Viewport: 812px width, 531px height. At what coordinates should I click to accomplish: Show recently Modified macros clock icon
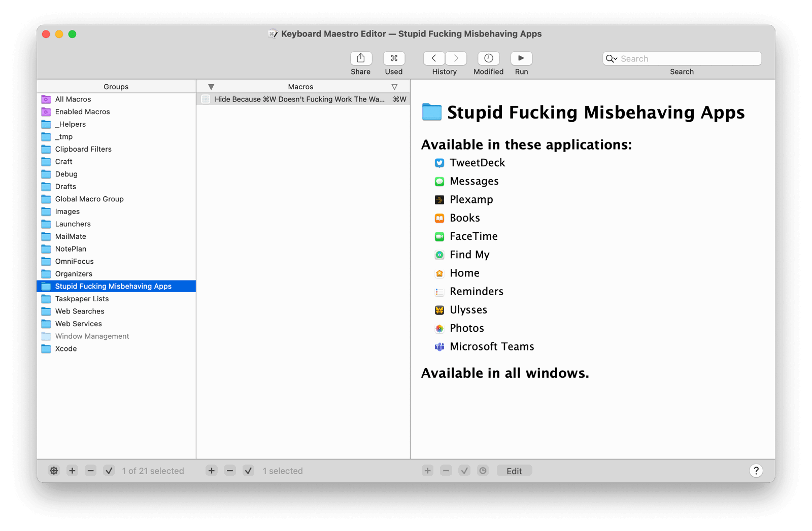pyautogui.click(x=488, y=58)
